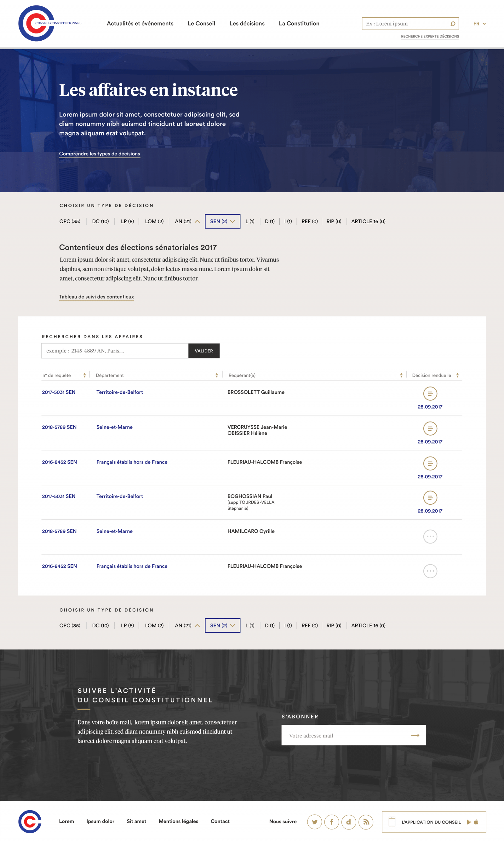Focus the Rechercher dans les affaires field

pyautogui.click(x=115, y=351)
